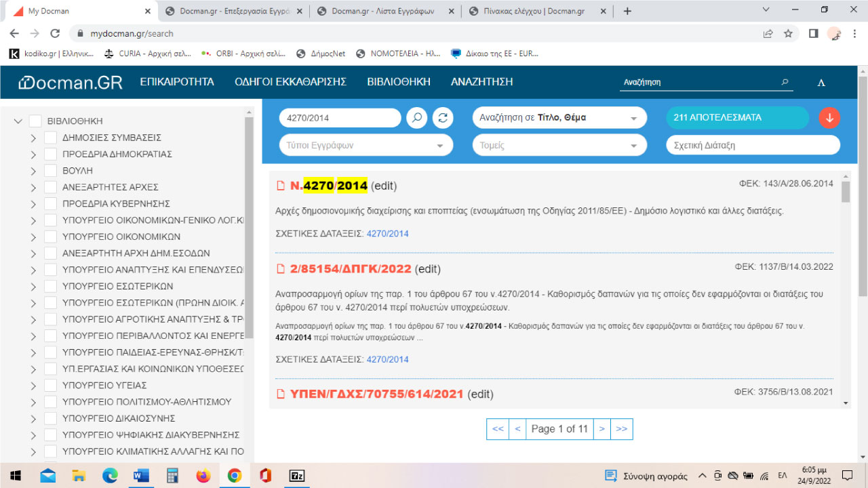
Task: Tick the ΔΗΜΟΣΙΕΣ ΣΥΜΒΑΣΕΙΣ checkbox
Action: point(50,138)
